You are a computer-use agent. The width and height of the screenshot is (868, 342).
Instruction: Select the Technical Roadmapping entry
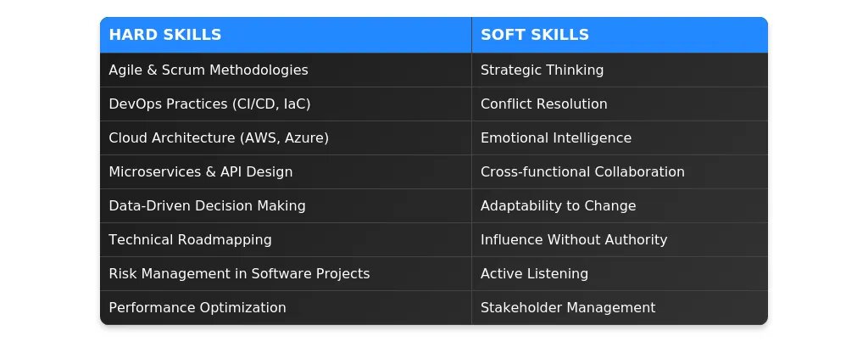click(286, 239)
